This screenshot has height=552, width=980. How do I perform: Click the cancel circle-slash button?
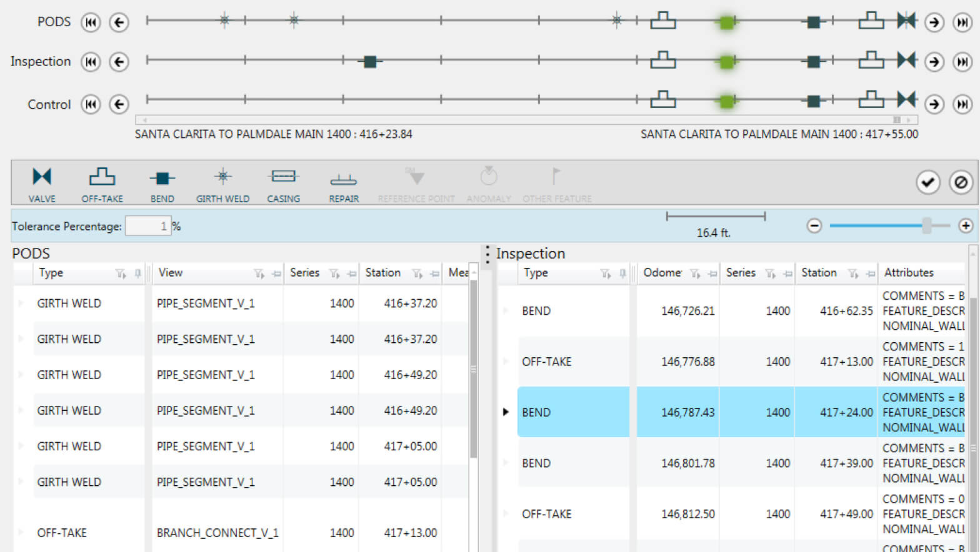961,182
